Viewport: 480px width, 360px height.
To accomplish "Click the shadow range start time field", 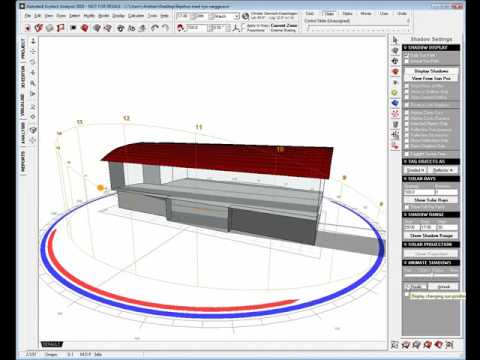I will coord(411,227).
